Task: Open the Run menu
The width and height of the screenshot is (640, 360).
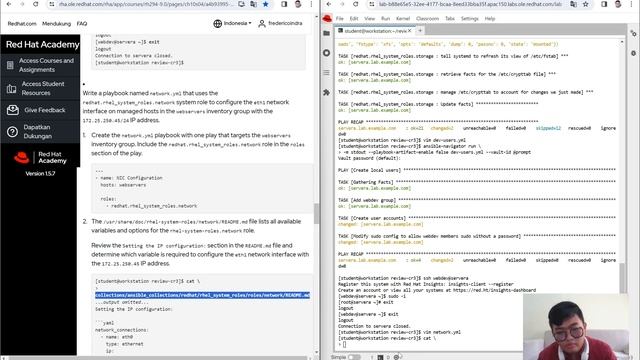Action: click(385, 19)
